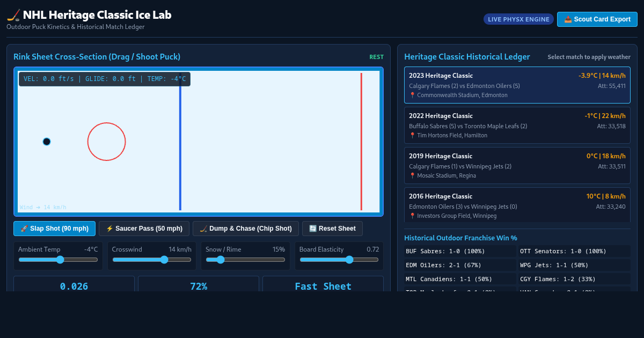Screen dimensions: 644x338
Task: Click the EDM Oilers 2-1 record cell
Action: [x=460, y=265]
